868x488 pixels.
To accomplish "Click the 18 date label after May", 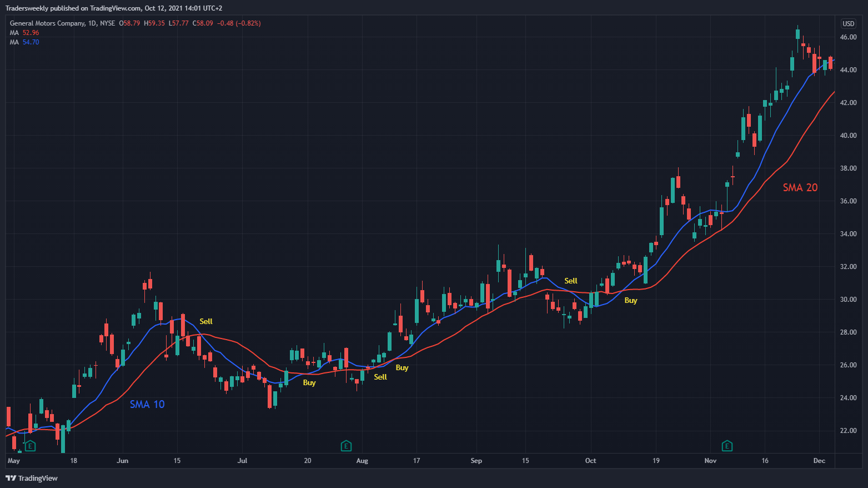I will (x=73, y=461).
